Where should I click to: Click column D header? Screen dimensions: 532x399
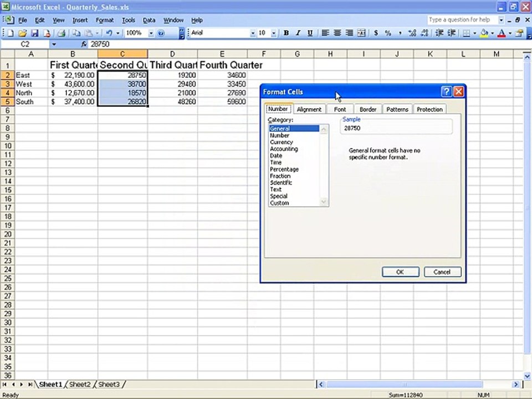[x=172, y=54]
